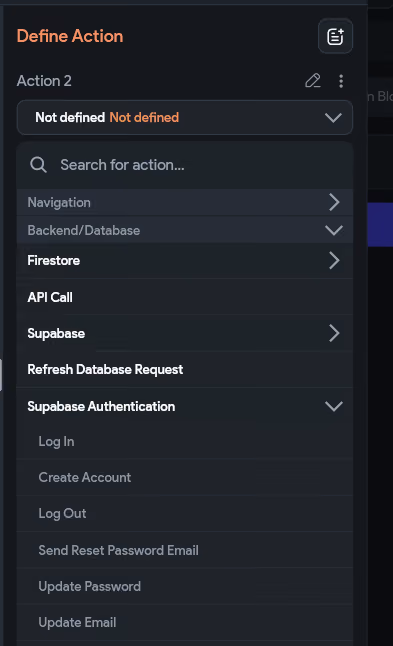Click the magnifier search icon

(x=38, y=165)
